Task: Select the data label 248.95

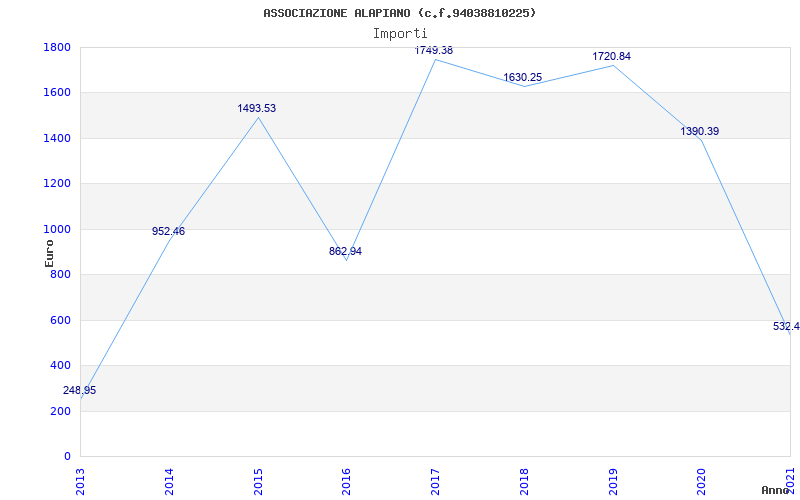Action: pos(80,390)
